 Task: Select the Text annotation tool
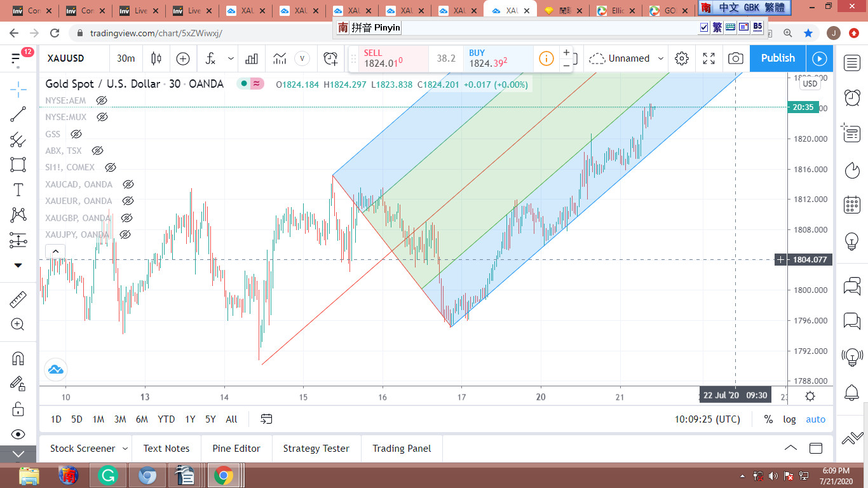point(18,189)
